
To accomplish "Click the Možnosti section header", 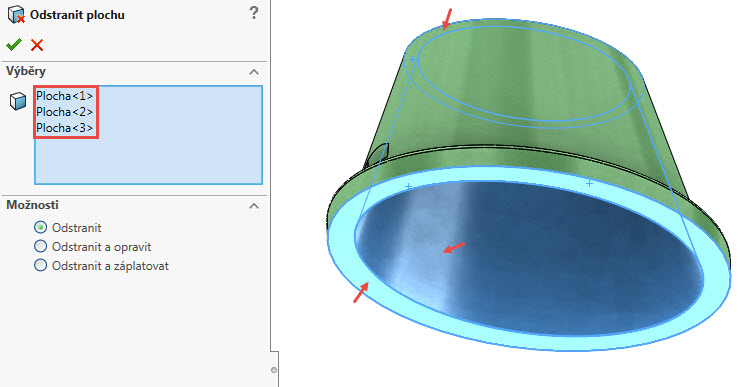I will pyautogui.click(x=32, y=205).
